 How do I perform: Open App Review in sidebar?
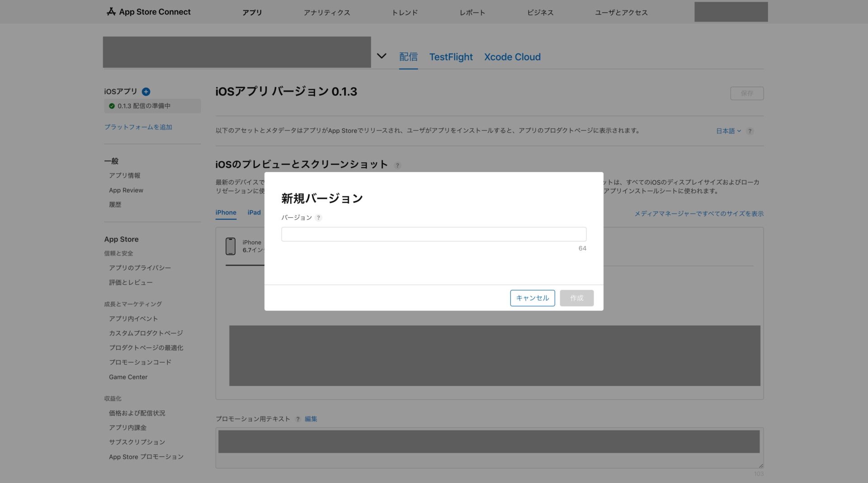126,190
